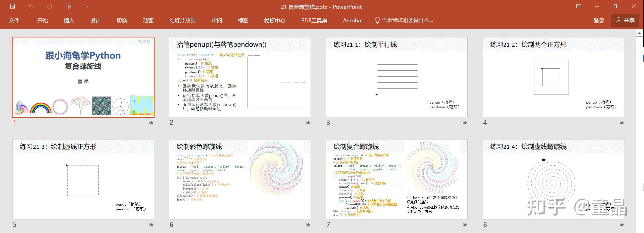
Task: Click animation star icon under slide 6
Action: 308,225
